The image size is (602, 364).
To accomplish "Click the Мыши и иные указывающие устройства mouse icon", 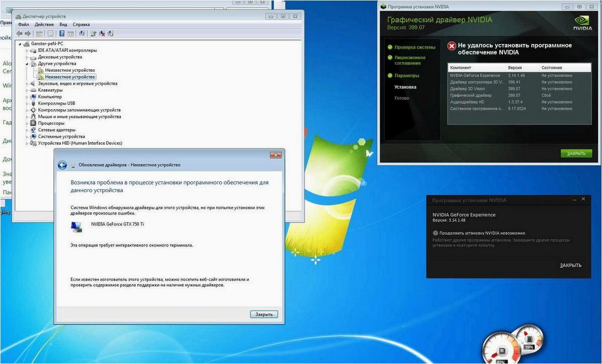I will point(34,116).
